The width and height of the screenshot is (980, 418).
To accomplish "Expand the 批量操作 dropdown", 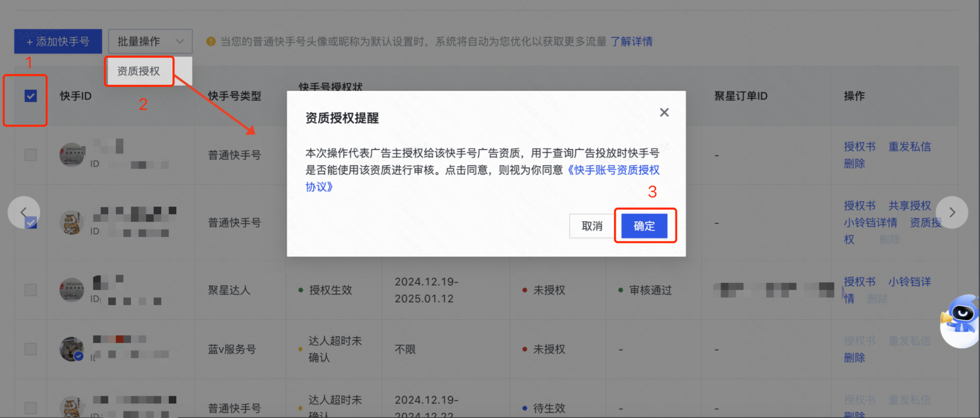I will pyautogui.click(x=150, y=41).
